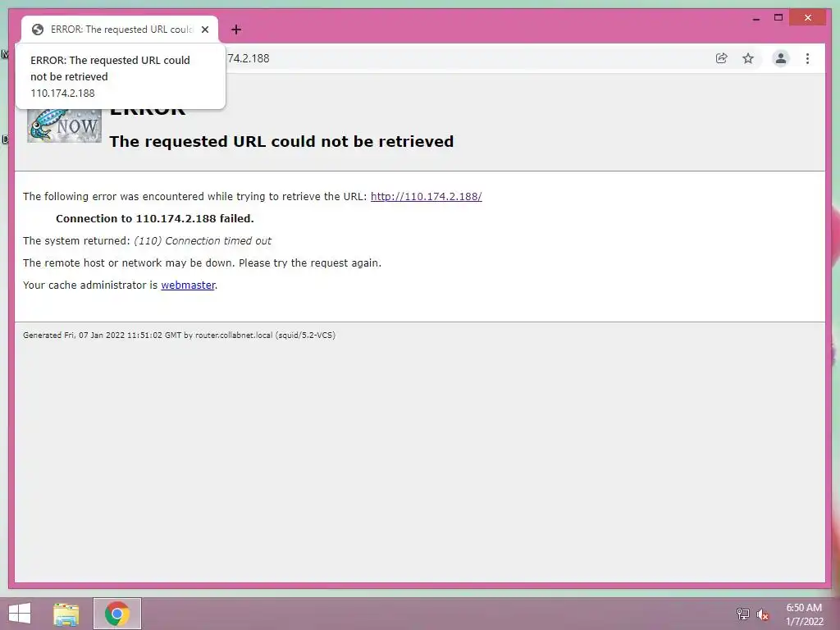Follow the http://110.174.2.188/ link

coord(427,197)
